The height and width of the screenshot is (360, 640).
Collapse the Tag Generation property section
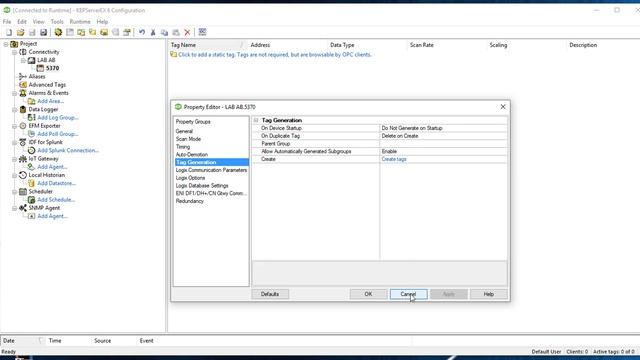point(256,120)
